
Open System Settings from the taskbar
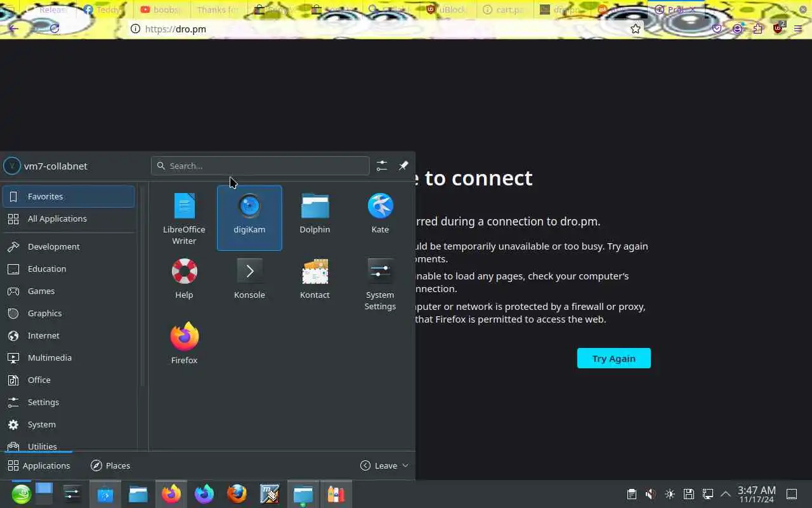pyautogui.click(x=72, y=494)
